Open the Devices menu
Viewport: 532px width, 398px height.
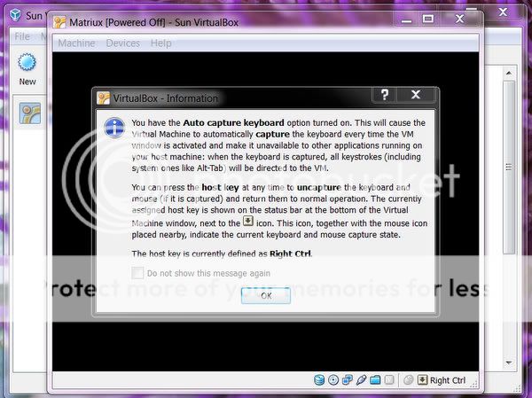pyautogui.click(x=123, y=43)
